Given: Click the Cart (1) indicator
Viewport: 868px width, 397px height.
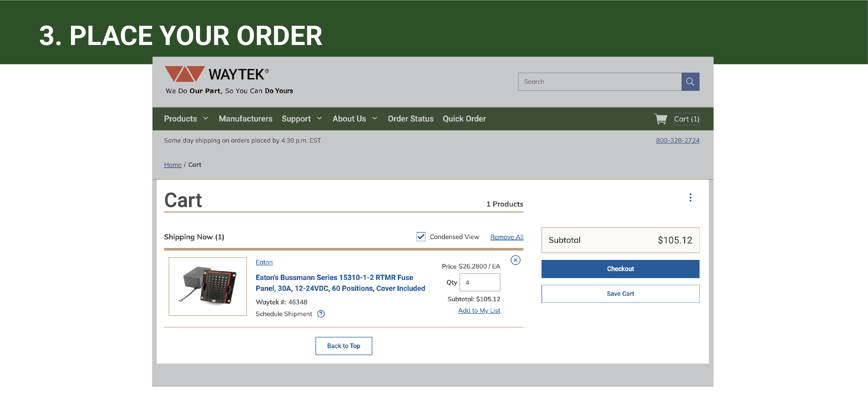Looking at the screenshot, I should tap(686, 119).
